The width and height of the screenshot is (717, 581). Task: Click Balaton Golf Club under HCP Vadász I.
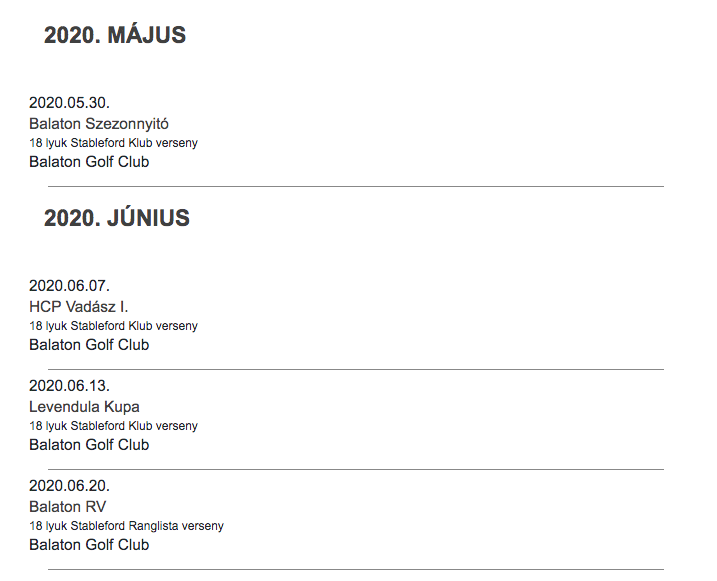point(89,345)
